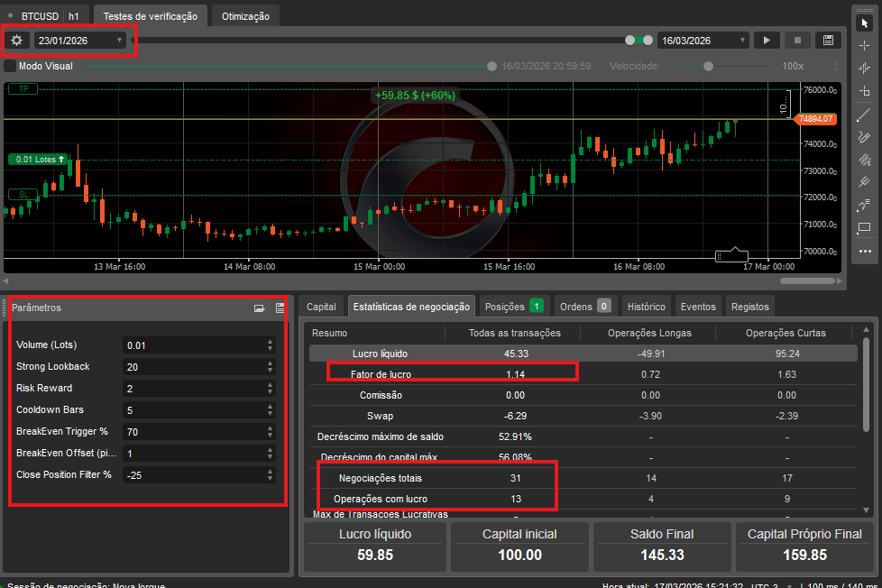
Task: Select the crosshair tool in drawing toolbar
Action: (x=864, y=44)
